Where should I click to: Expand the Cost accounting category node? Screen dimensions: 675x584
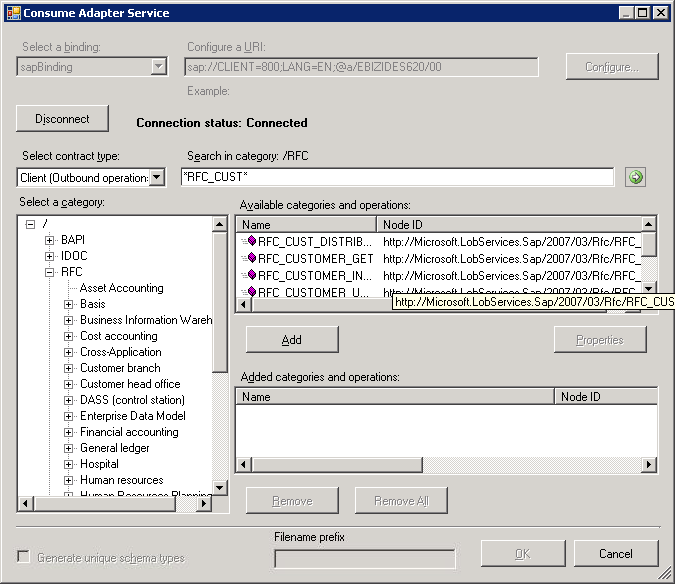click(x=68, y=336)
